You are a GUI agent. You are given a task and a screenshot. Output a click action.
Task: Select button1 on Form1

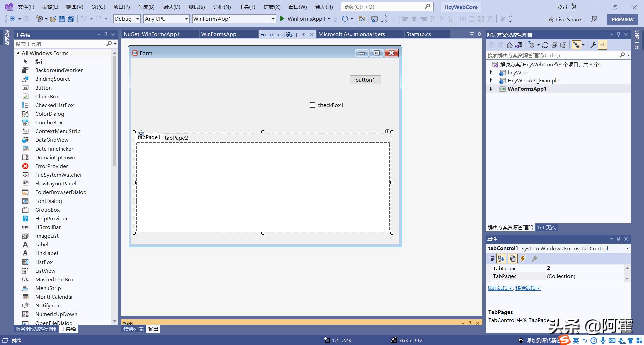click(x=365, y=80)
